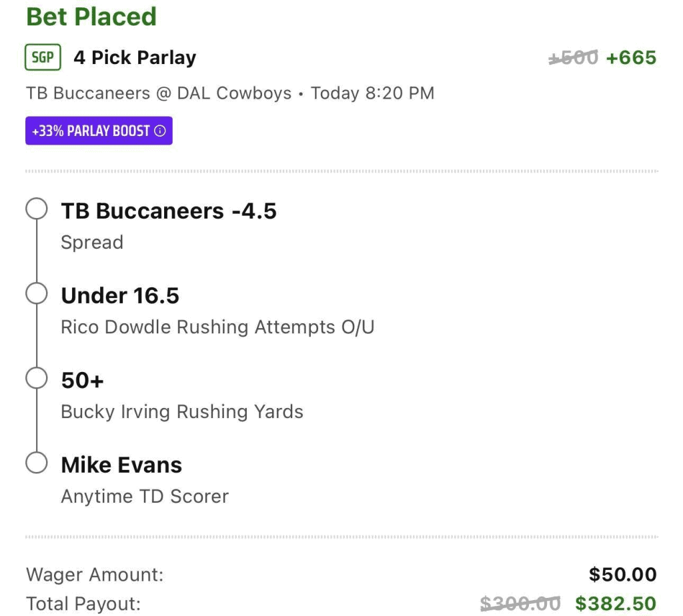
Task: Tap the info icon on Parlay Boost badge
Action: coord(159,131)
